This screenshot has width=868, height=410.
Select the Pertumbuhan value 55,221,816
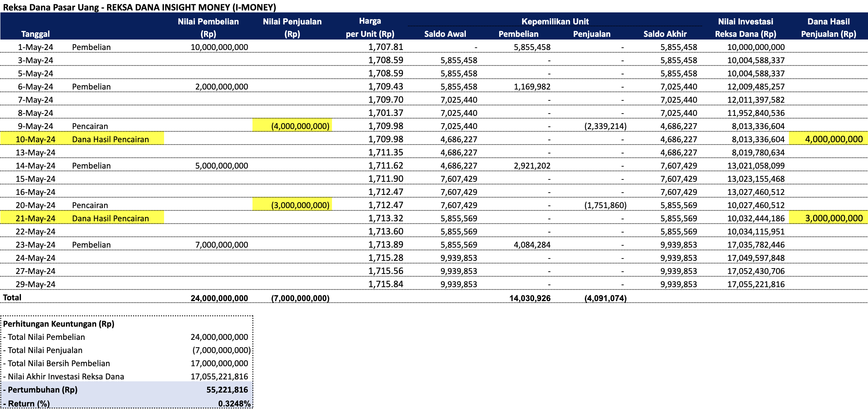[227, 390]
